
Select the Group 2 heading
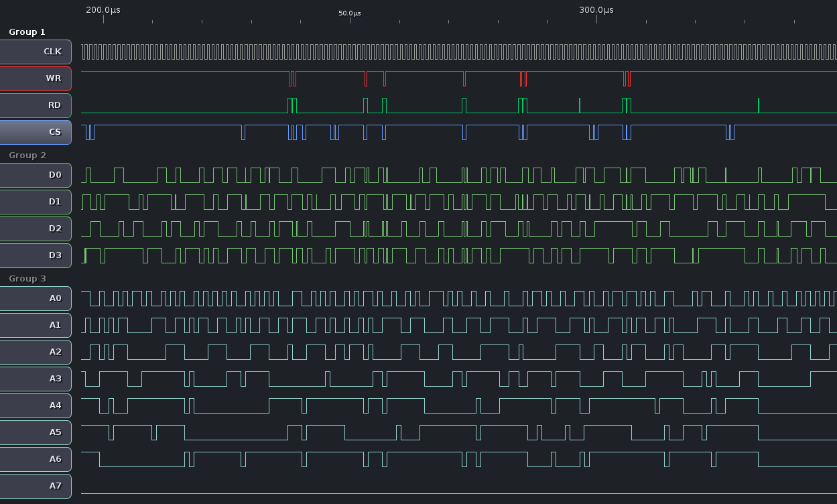[27, 155]
